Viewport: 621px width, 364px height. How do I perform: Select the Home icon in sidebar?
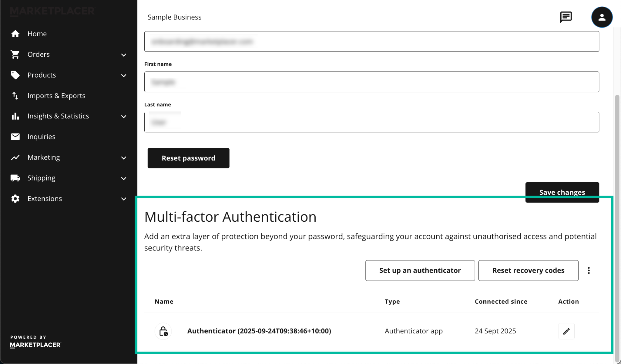15,34
